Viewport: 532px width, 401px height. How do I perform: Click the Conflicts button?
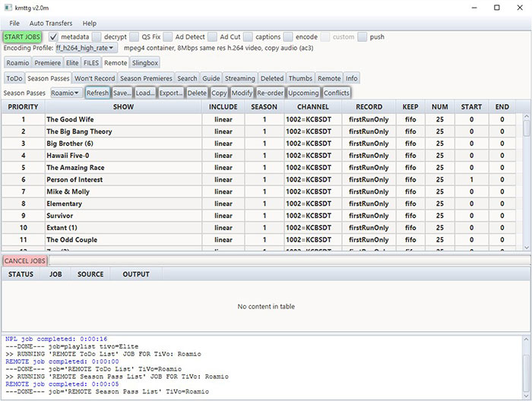pyautogui.click(x=336, y=93)
